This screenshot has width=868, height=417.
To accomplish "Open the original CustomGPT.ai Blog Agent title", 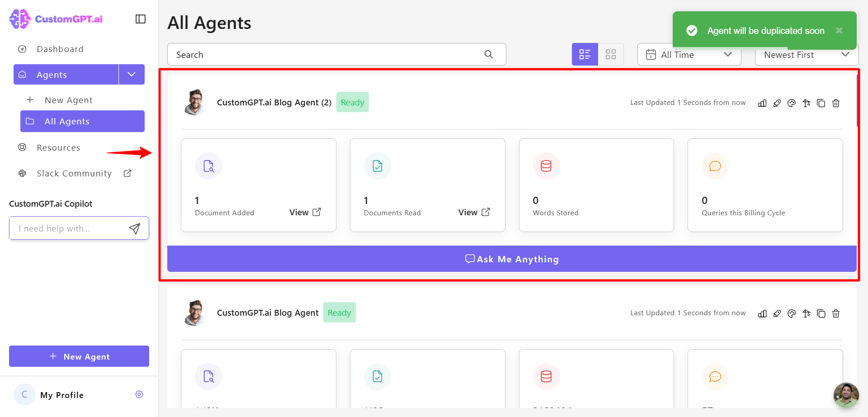I will [x=268, y=313].
